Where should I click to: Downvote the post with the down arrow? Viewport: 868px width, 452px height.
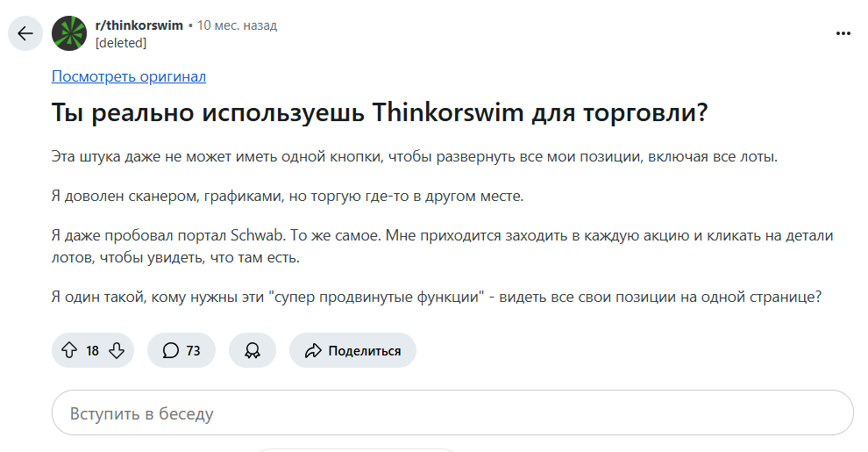tap(117, 350)
